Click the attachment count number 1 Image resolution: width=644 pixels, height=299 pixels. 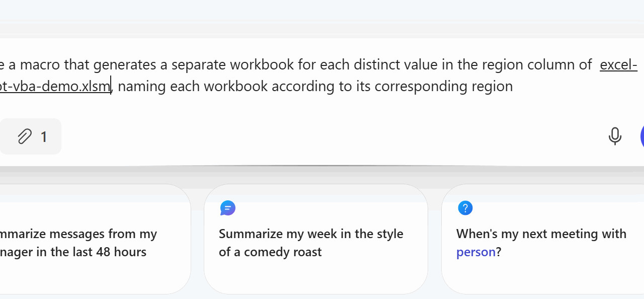(44, 137)
